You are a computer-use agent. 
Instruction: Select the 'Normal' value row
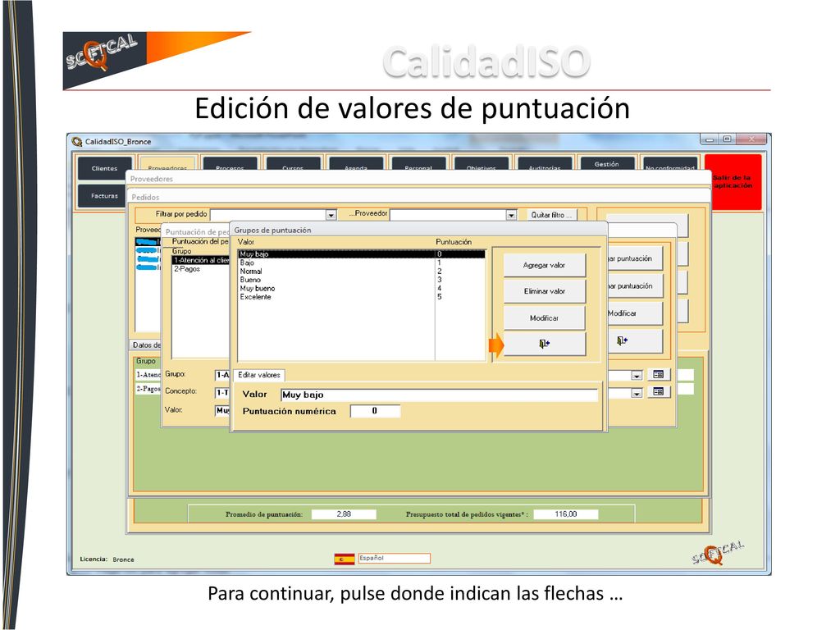point(362,271)
